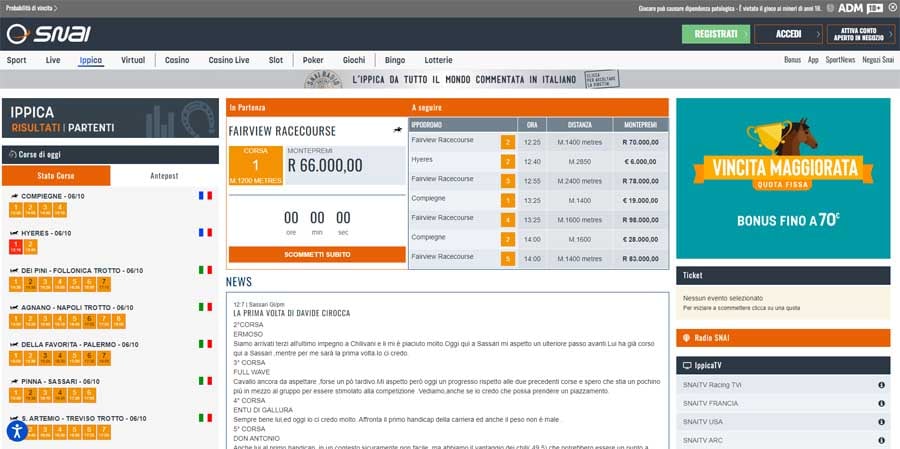Click Italy flag beside S. Artemio Treviso
This screenshot has width=900, height=449.
tap(205, 418)
